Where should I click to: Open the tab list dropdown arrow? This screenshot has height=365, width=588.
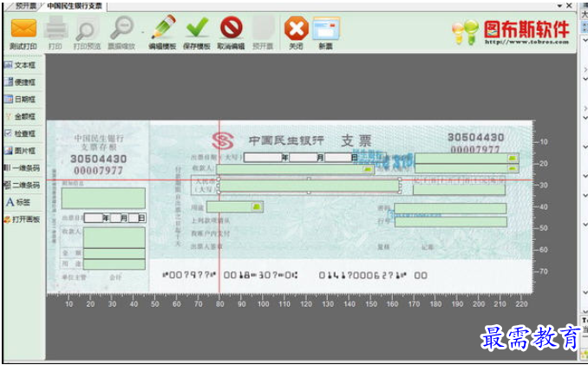[559, 5]
